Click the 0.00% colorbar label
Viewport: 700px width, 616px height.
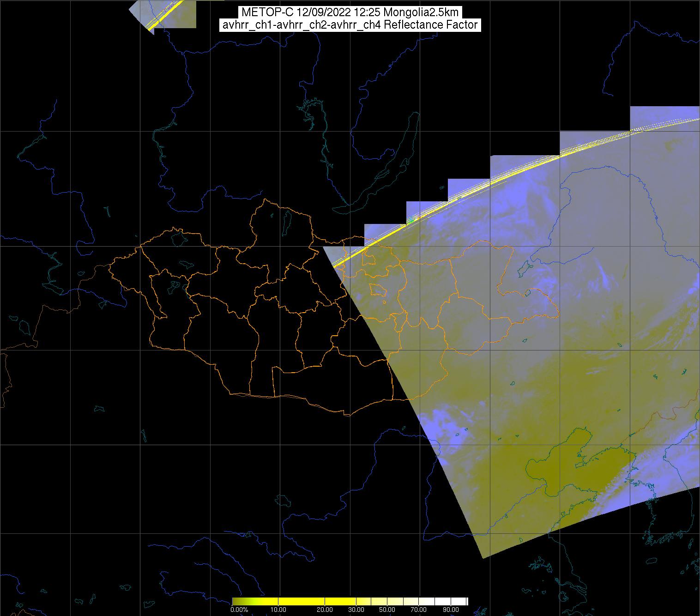pos(239,610)
